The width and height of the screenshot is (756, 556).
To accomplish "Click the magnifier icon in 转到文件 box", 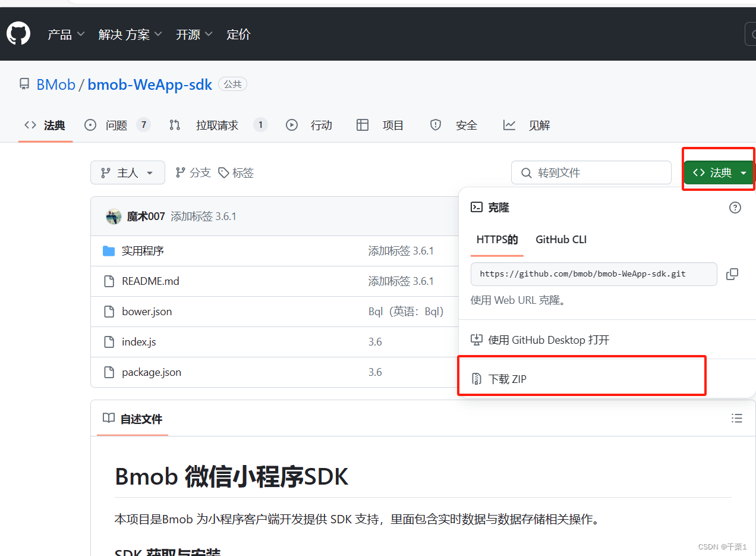I will point(526,172).
